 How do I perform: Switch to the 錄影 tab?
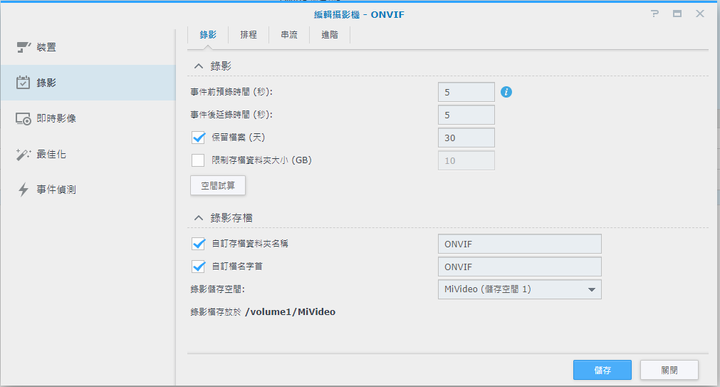208,35
